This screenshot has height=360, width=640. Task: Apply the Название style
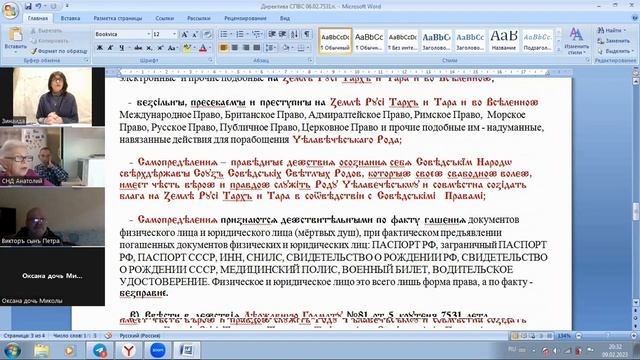coord(504,41)
